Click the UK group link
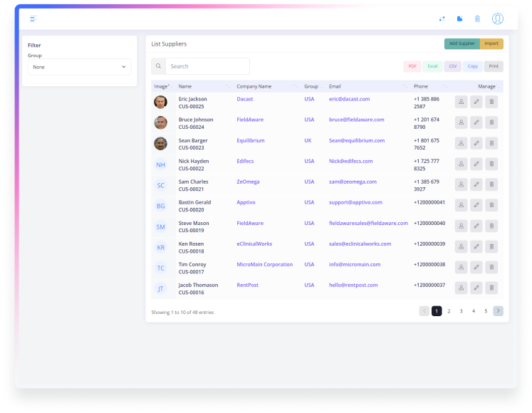532x413 pixels. [308, 140]
